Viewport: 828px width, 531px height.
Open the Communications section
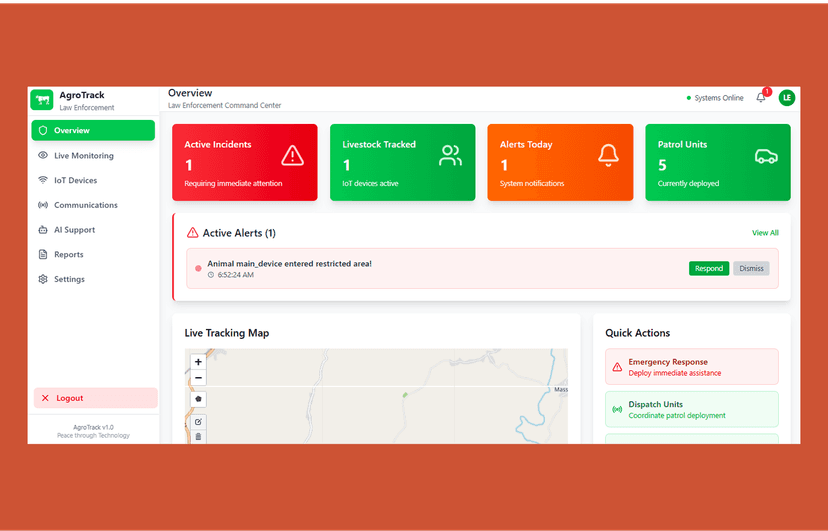tap(85, 205)
